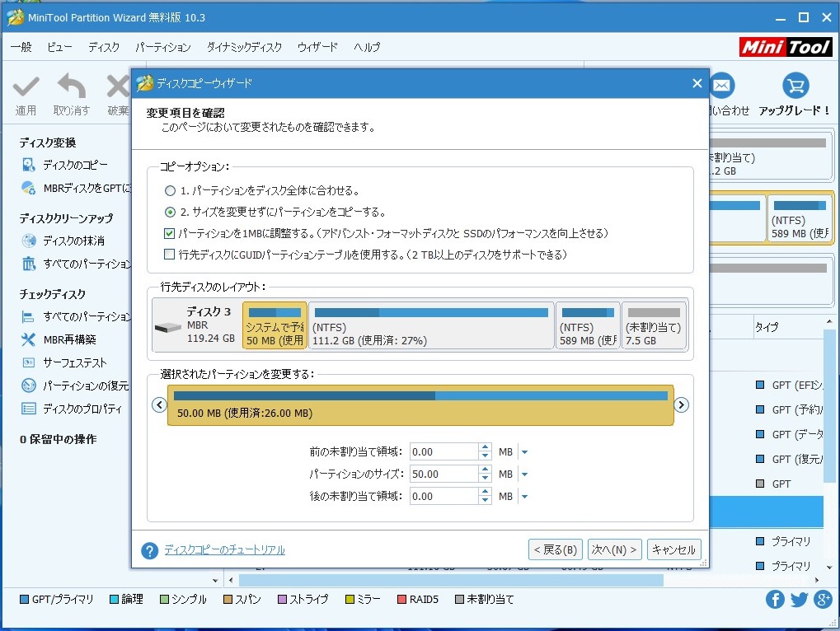
Task: Click the 50.00 MB partition size bar
Action: coord(420,405)
